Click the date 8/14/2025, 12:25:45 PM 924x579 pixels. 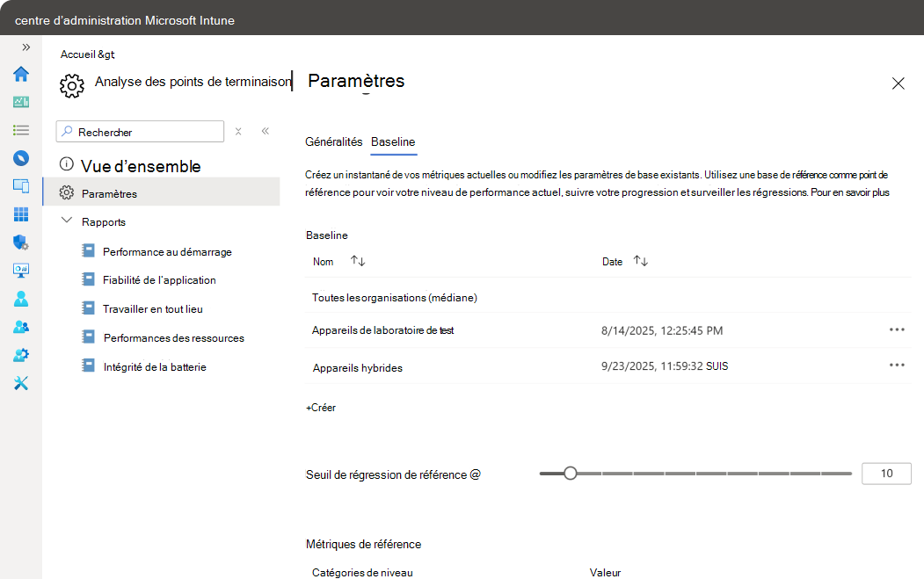coord(662,331)
